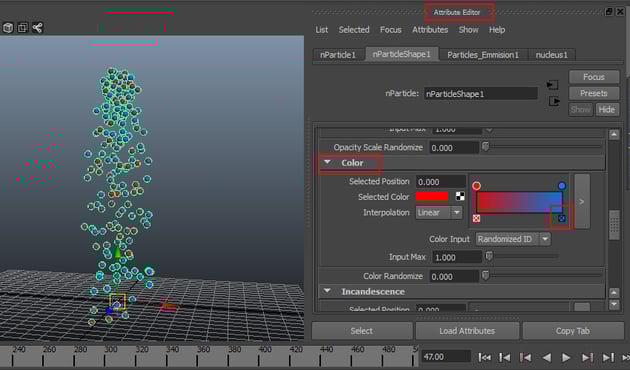Open the List menu

click(321, 30)
